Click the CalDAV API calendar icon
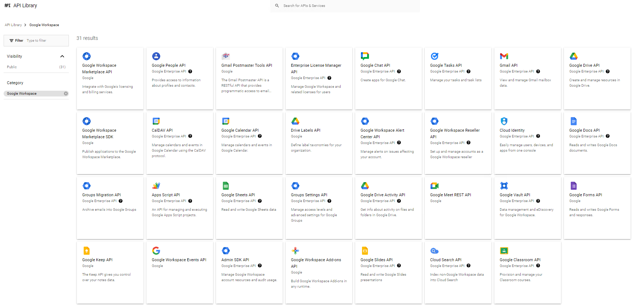 [156, 121]
